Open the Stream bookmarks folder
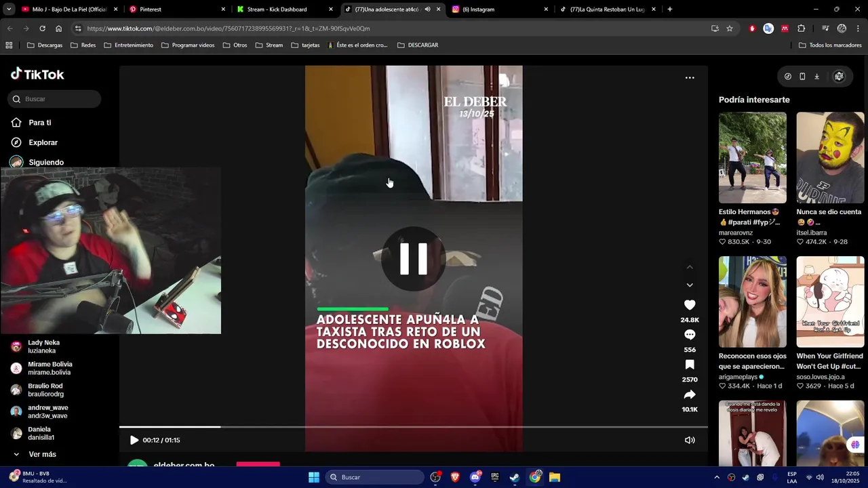The height and width of the screenshot is (488, 868). point(269,45)
